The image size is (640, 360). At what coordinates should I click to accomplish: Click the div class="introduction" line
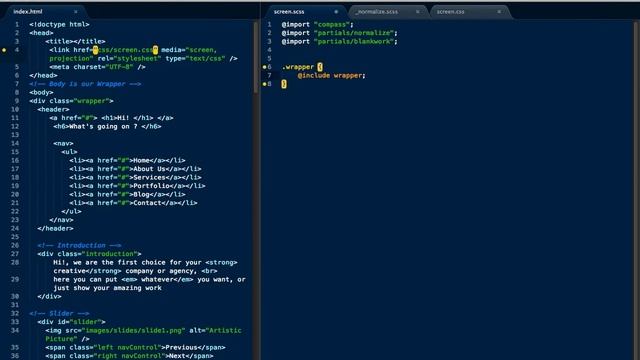tap(89, 254)
